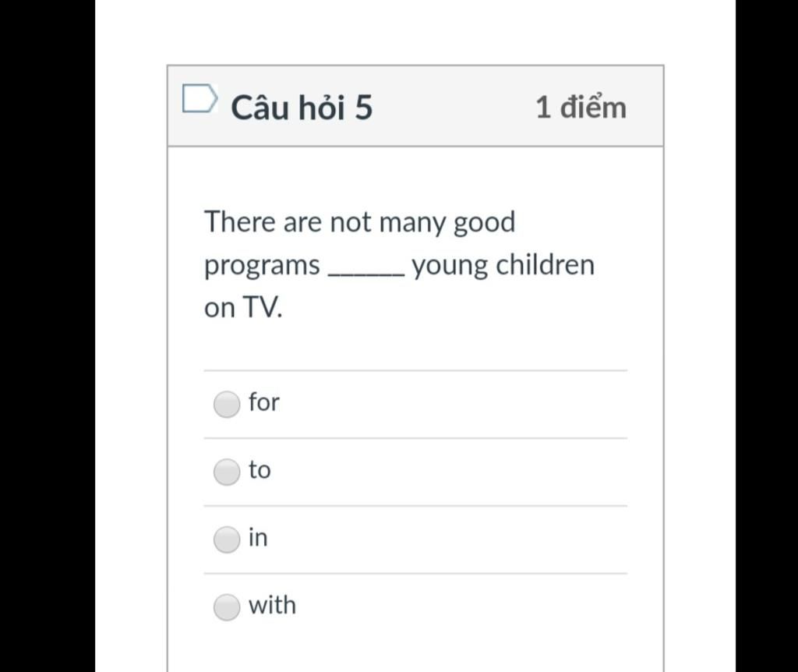The image size is (798, 672).
Task: Mark the "with" radio button
Action: [227, 607]
